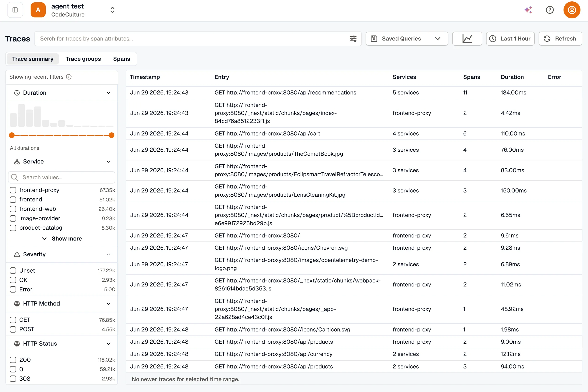The width and height of the screenshot is (588, 392).
Task: Switch to the Trace groups tab
Action: point(83,59)
